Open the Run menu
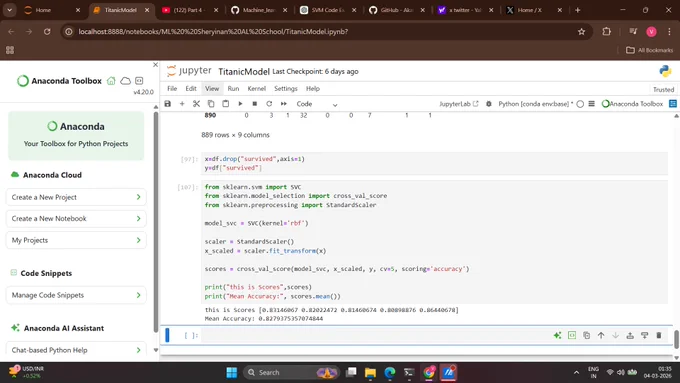Screen dimensions: 680x383 click(x=233, y=88)
